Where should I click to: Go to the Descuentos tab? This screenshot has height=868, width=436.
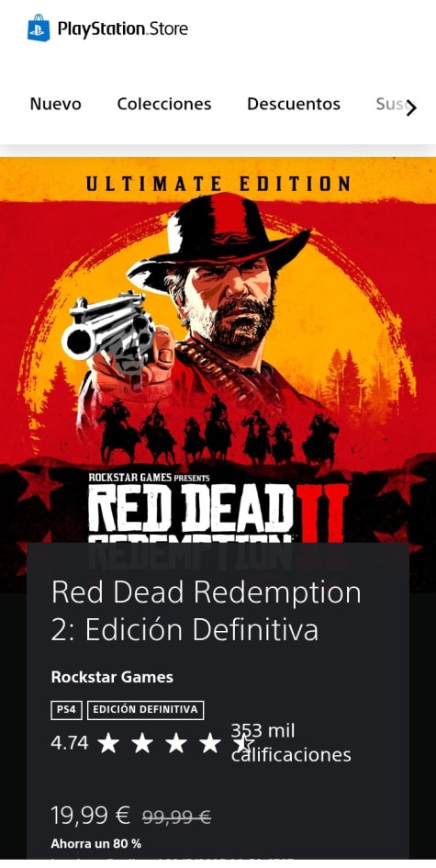point(294,104)
